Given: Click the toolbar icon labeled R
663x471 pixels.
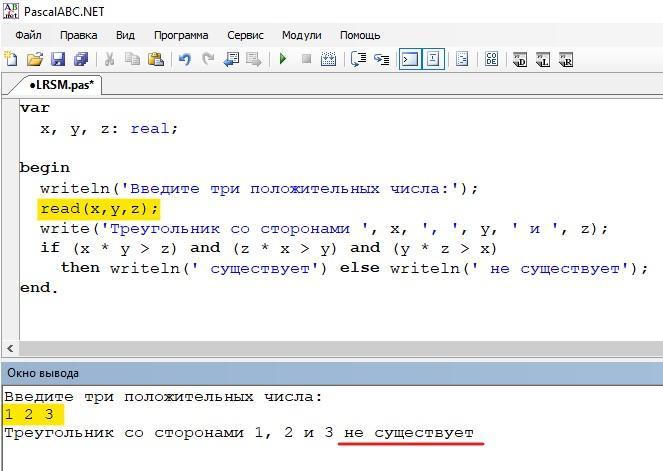Looking at the screenshot, I should coord(566,59).
